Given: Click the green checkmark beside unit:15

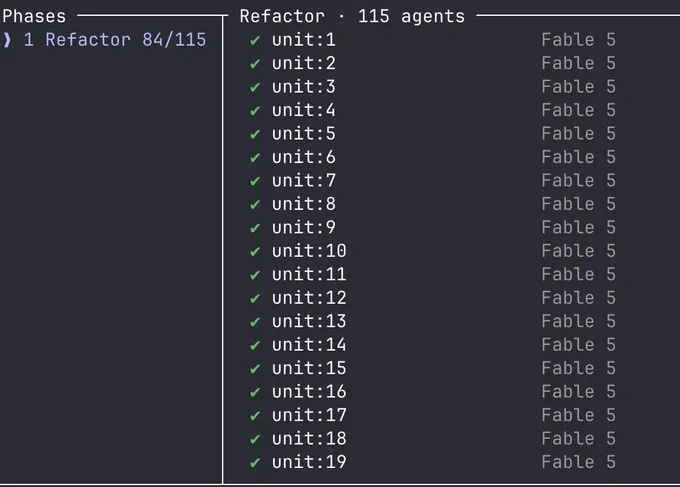Looking at the screenshot, I should [x=255, y=369].
